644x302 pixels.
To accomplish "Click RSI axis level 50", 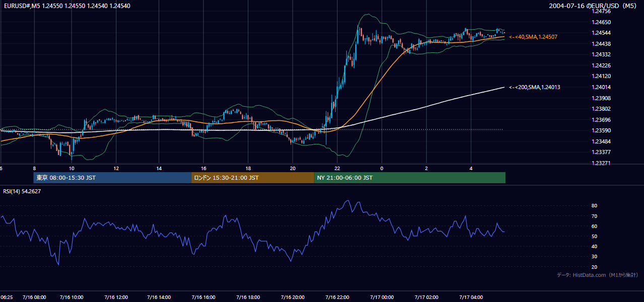I will [594, 236].
